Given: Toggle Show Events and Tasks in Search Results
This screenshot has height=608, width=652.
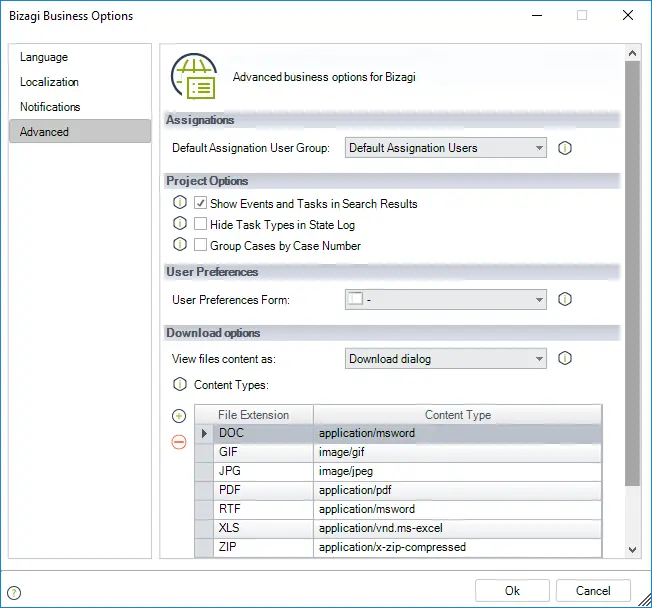Looking at the screenshot, I should [200, 203].
